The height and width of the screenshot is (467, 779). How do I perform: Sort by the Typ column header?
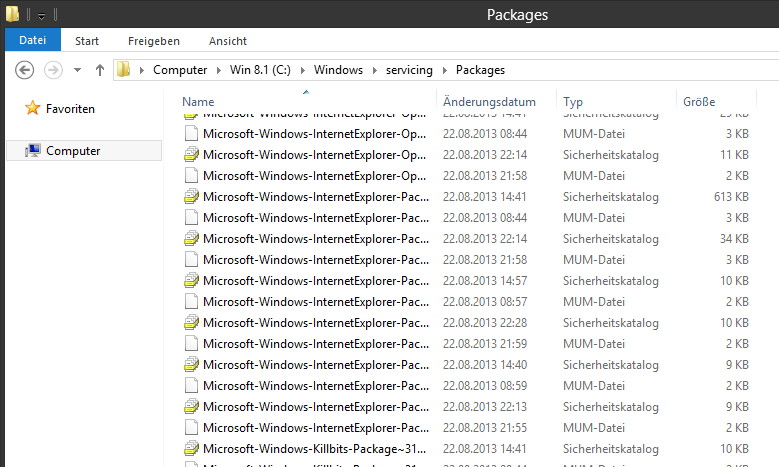pos(573,102)
